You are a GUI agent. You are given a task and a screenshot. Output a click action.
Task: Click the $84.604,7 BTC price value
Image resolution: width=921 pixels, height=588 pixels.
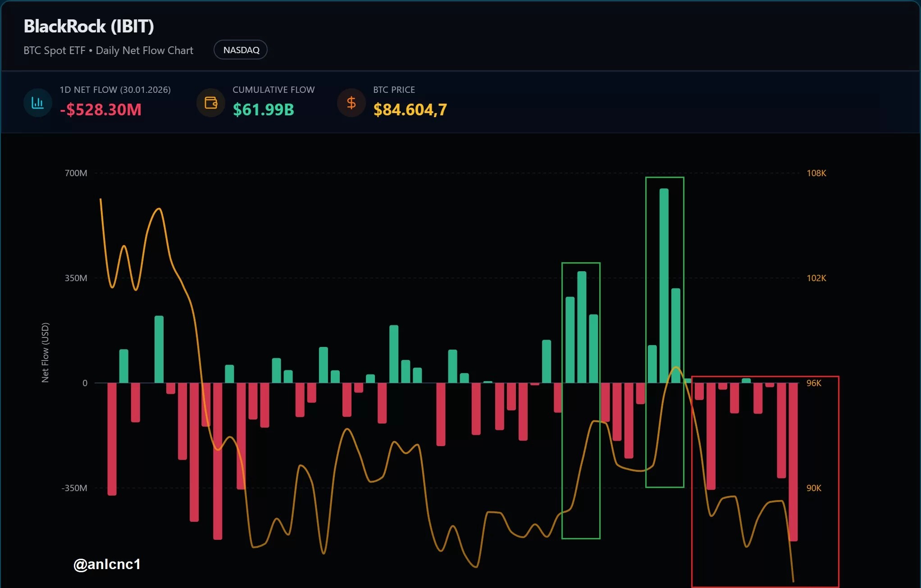410,109
